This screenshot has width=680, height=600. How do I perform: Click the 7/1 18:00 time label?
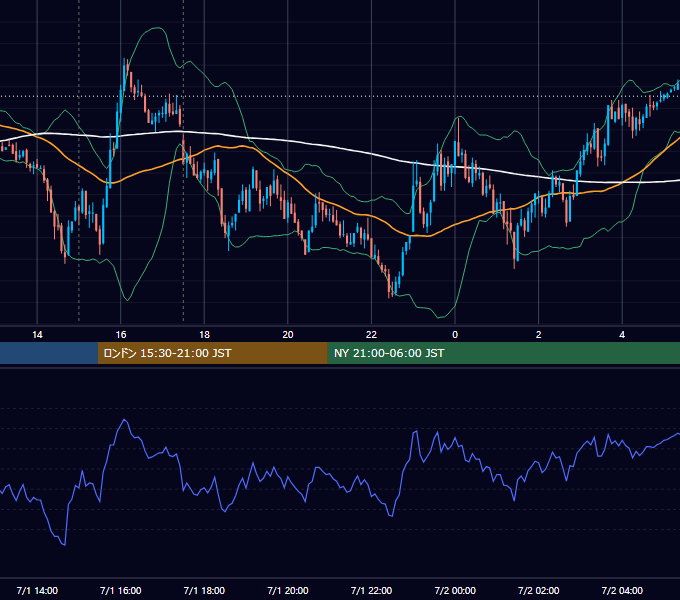[x=204, y=590]
